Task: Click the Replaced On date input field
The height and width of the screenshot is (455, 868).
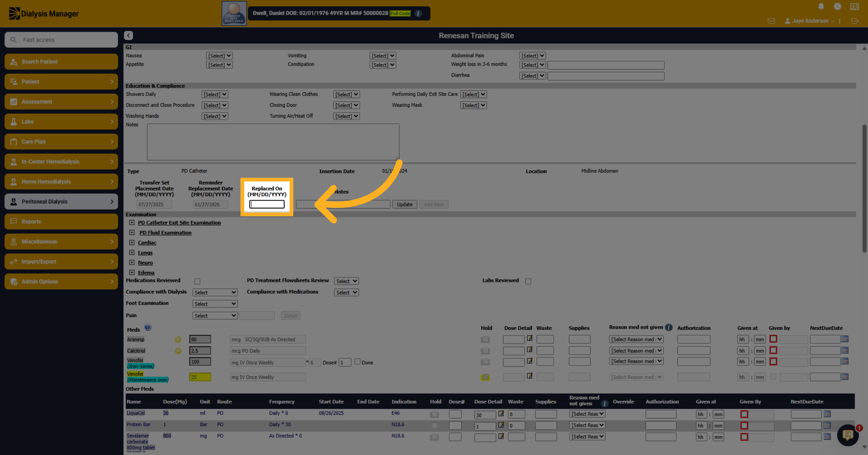Action: 267,205
